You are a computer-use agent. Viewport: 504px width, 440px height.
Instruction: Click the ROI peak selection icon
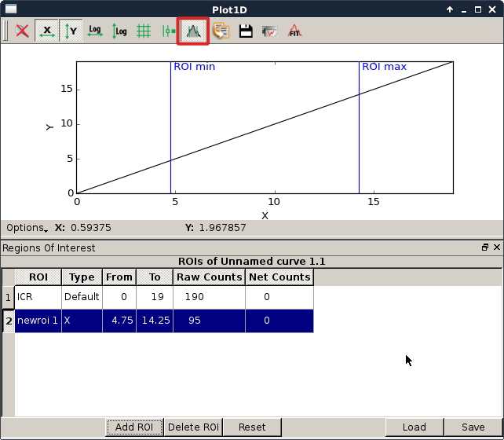(192, 31)
